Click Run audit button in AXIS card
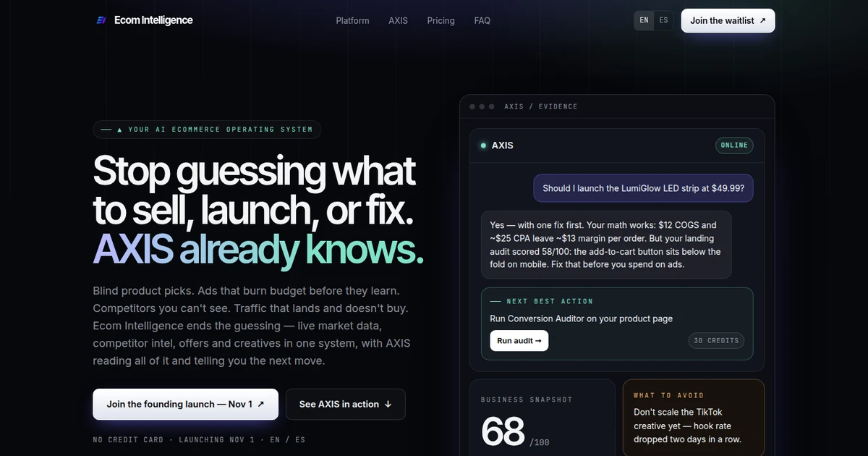This screenshot has height=456, width=868. [519, 340]
